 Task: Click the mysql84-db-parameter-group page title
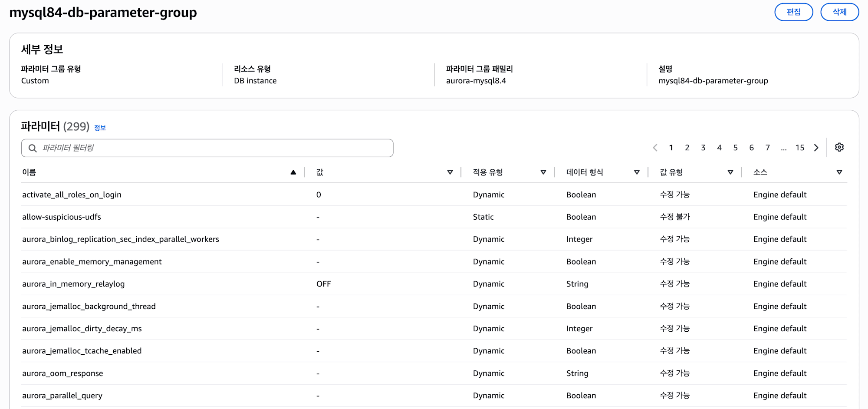point(103,13)
